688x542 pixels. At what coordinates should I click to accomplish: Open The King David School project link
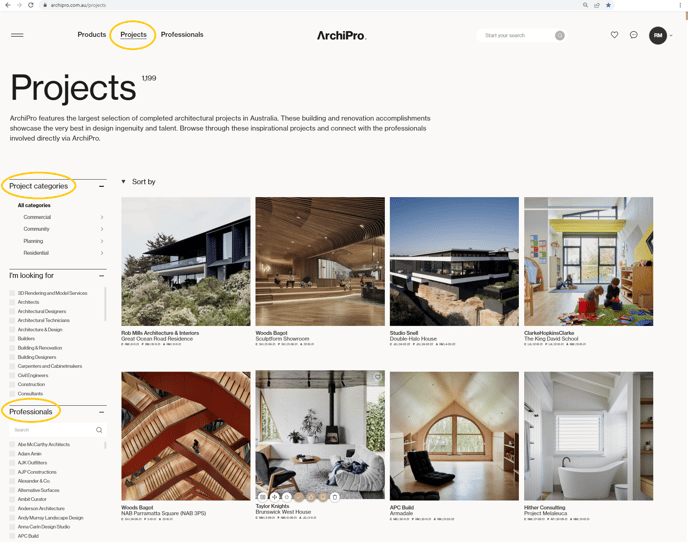tap(551, 339)
